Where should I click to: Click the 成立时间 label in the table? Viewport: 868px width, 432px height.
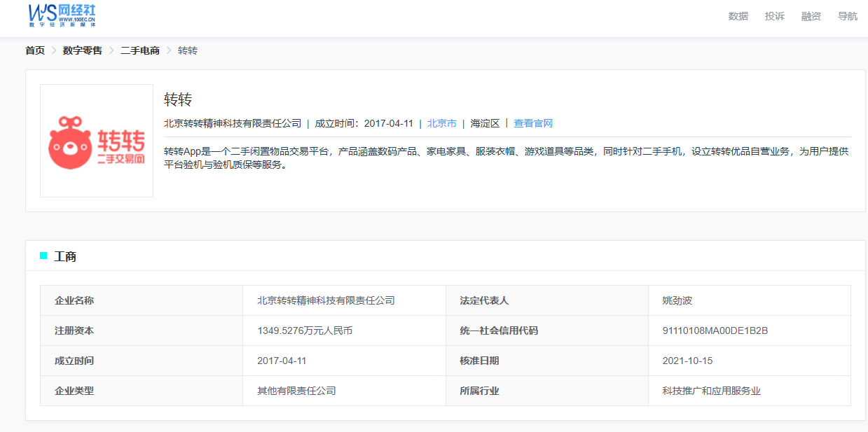[74, 361]
